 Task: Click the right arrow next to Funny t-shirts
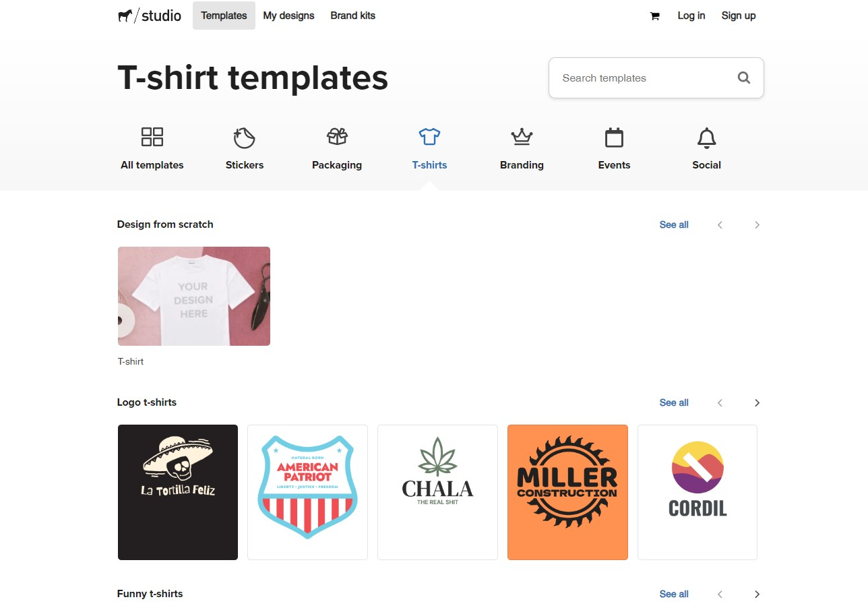click(x=757, y=594)
